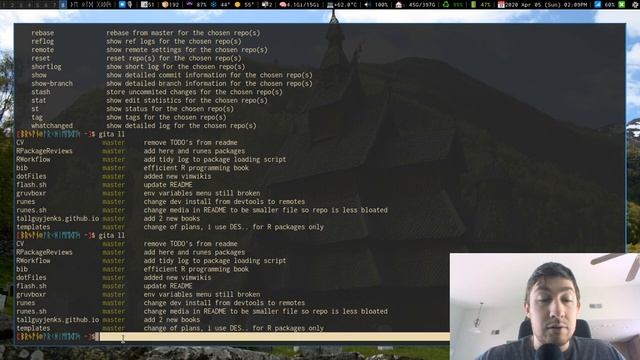
Task: Click 'RWorkflow' in first gita listing
Action: point(33,160)
